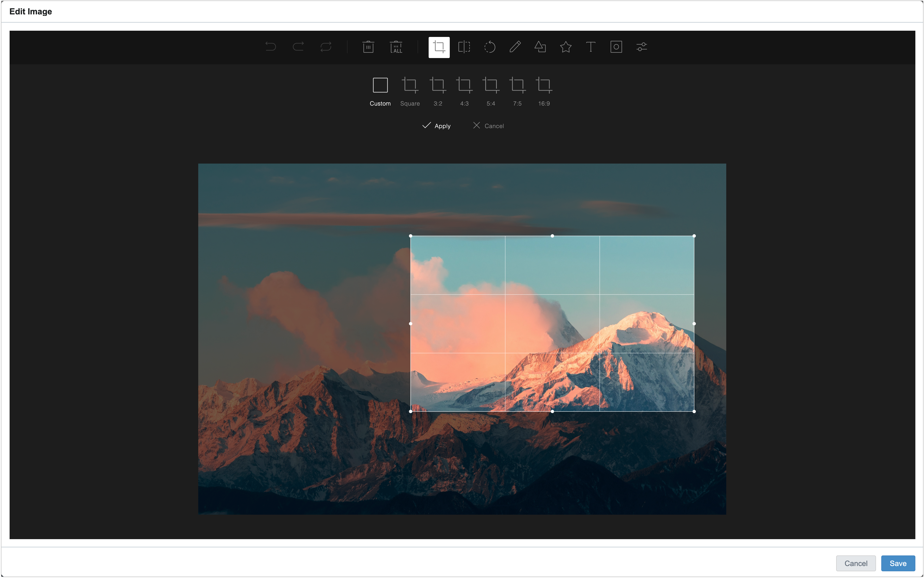Open the Shapes tool
The height and width of the screenshot is (578, 924).
(x=540, y=47)
